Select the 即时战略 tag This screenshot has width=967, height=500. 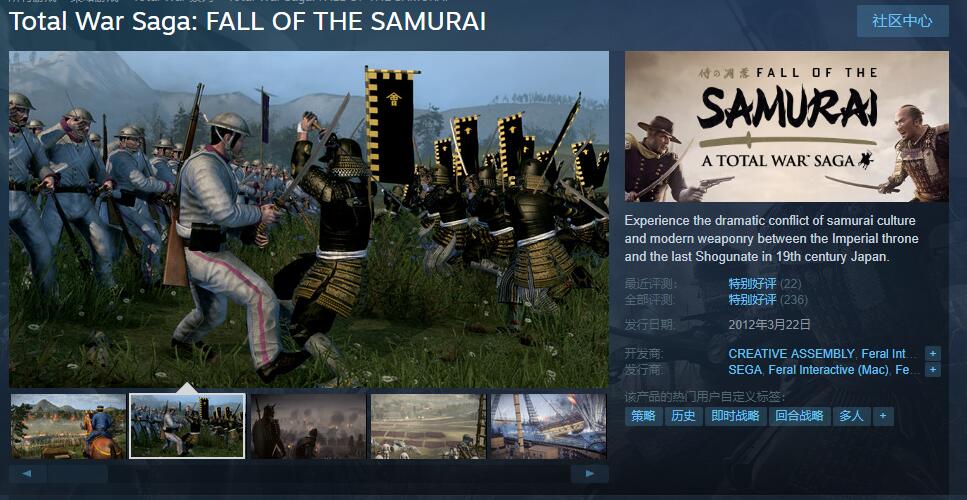click(735, 416)
